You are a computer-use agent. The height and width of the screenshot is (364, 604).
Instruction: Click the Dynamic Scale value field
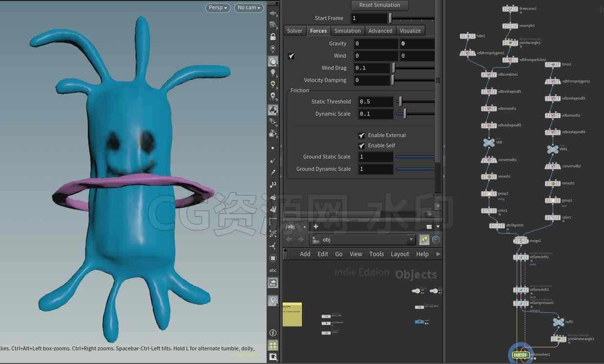tap(375, 114)
